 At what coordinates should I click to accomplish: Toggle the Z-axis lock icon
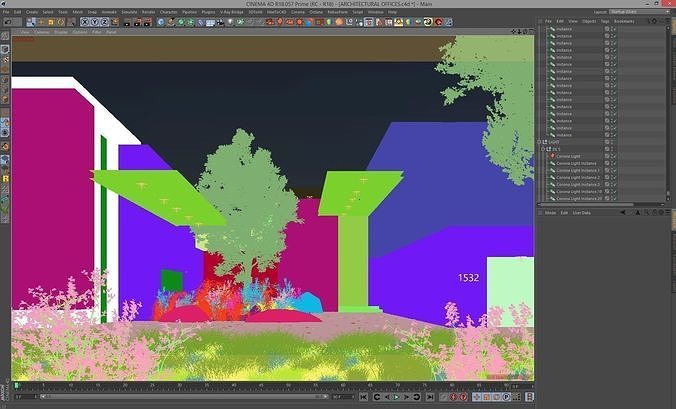104,22
